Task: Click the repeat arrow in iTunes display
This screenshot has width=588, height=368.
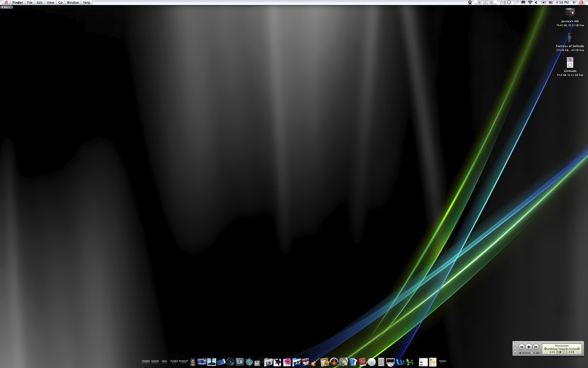Action: click(579, 349)
